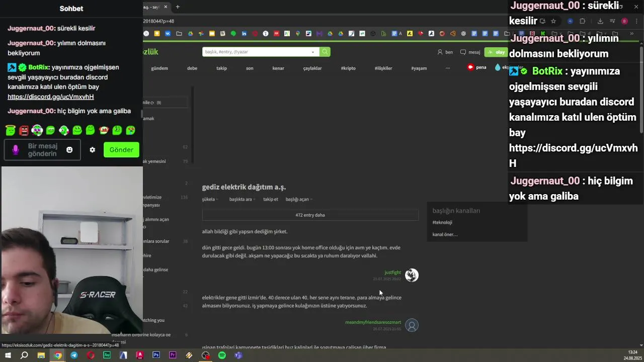Bookmark page with the star icon
The image size is (644, 362).
(553, 21)
